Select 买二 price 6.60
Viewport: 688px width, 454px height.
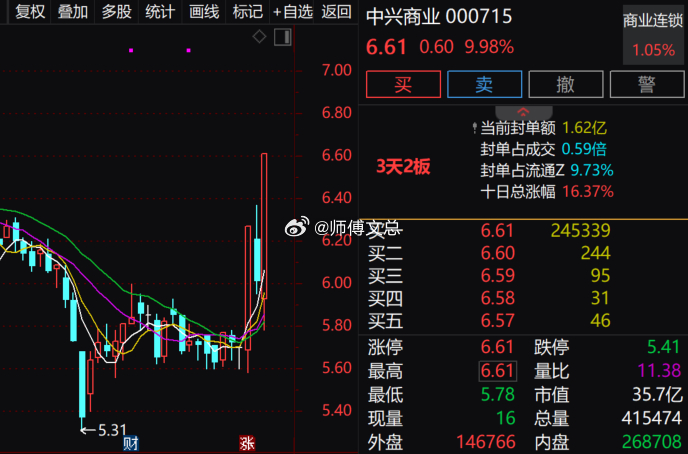click(x=498, y=253)
